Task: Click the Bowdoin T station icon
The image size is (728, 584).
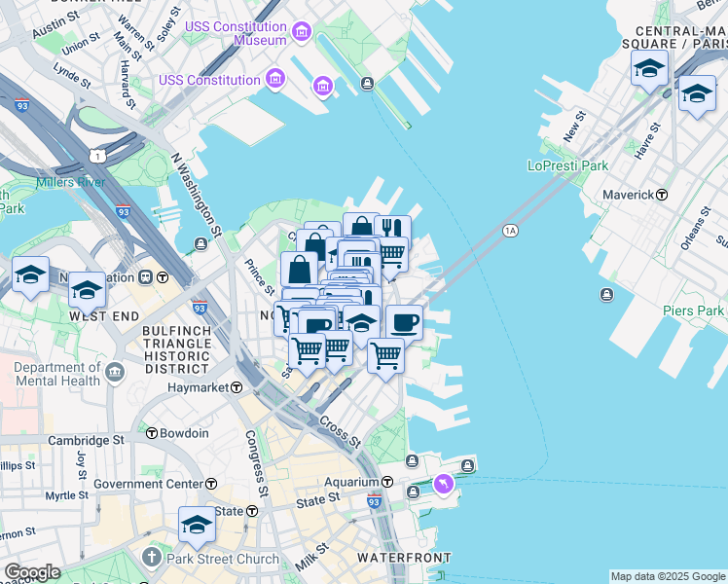Action: click(x=152, y=433)
